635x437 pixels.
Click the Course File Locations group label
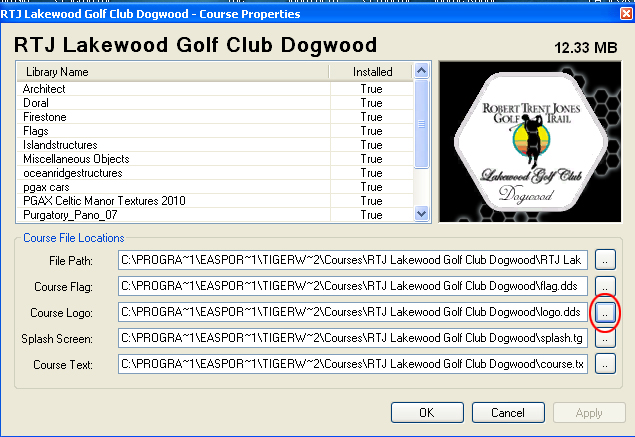(74, 238)
